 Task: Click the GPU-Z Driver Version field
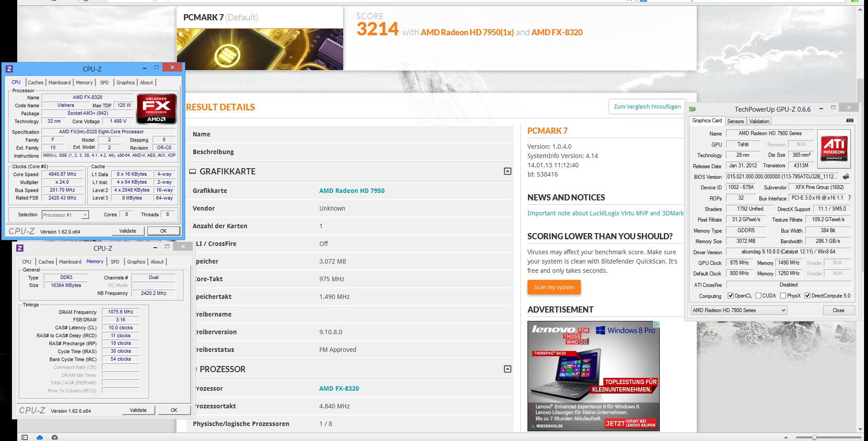[788, 252]
